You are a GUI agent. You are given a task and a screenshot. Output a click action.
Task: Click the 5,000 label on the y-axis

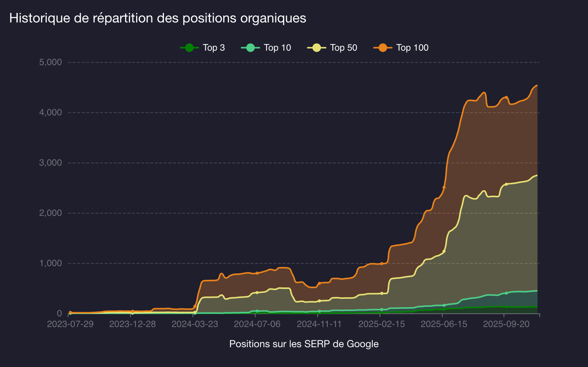point(51,62)
